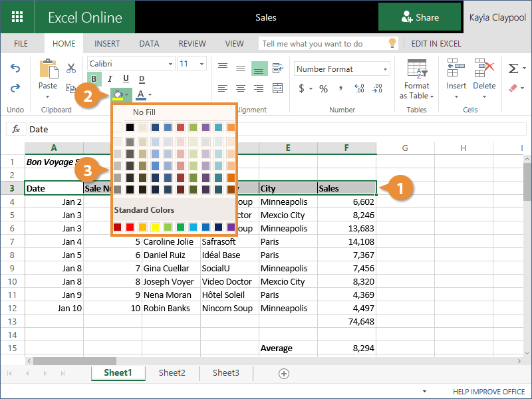Click the Cut scissors icon
This screenshot has width=532, height=399.
coord(70,68)
